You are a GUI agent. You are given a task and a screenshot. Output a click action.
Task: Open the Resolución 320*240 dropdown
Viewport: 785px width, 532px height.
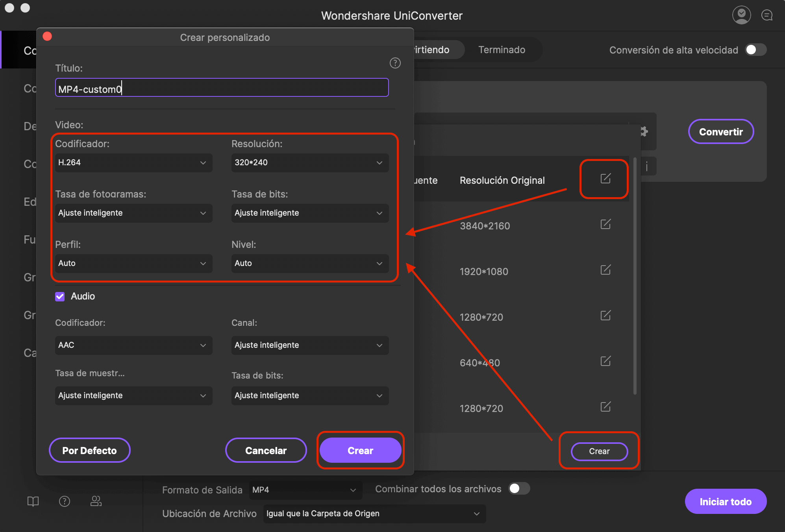[310, 163]
